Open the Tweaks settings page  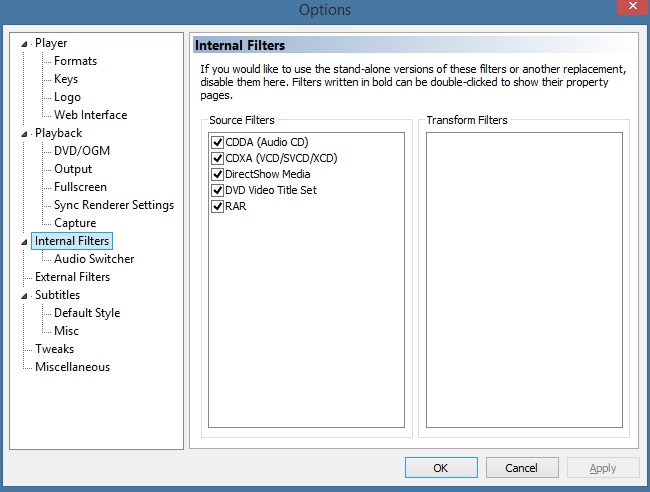pos(54,349)
